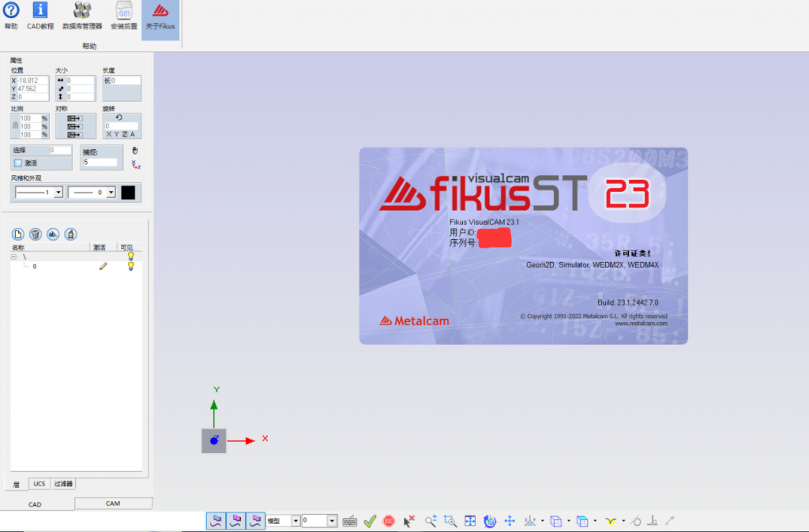
Task: Click the view orientation plane icon
Action: pos(529,521)
